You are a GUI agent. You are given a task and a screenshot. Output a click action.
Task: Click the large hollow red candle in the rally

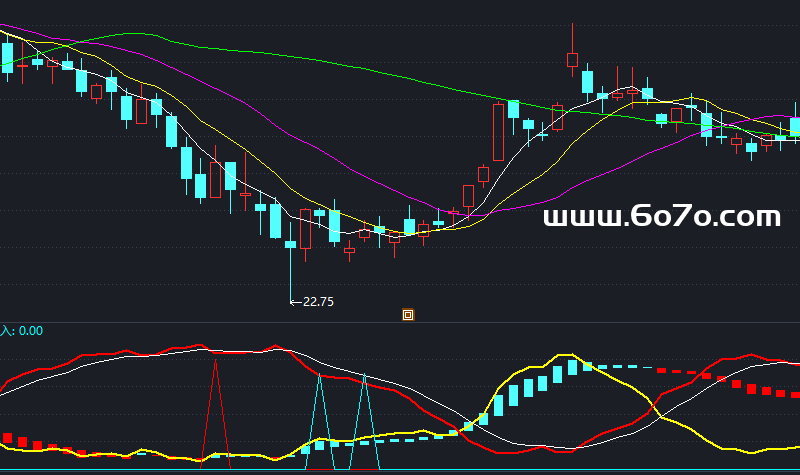point(498,132)
